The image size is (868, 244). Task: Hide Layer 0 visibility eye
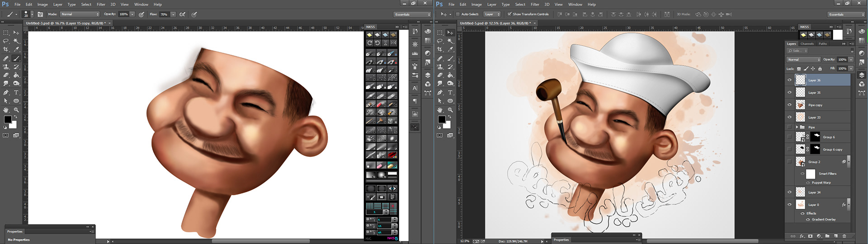tap(790, 204)
